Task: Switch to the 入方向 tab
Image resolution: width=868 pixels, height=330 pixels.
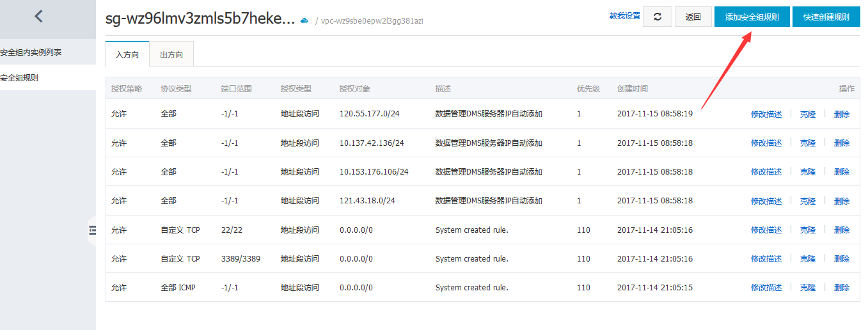Action: (127, 54)
